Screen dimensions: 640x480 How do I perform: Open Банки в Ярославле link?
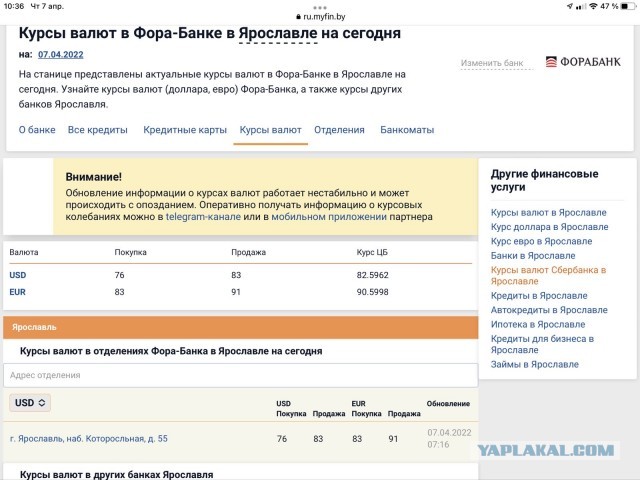533,256
